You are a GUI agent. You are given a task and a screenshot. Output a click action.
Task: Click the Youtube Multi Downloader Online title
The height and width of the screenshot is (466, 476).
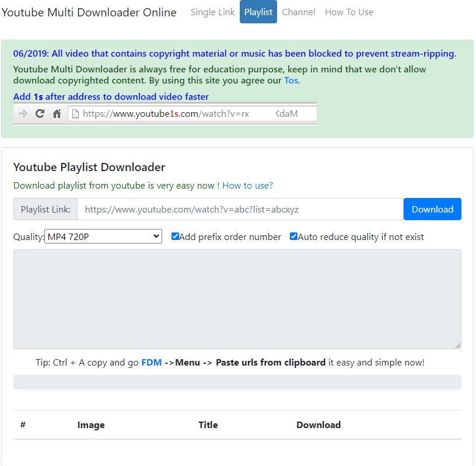click(x=89, y=12)
